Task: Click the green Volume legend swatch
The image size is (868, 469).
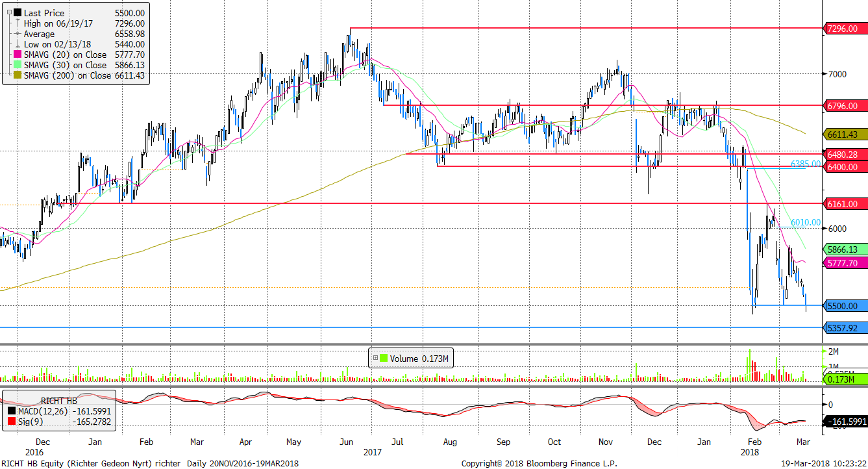Action: pyautogui.click(x=384, y=358)
